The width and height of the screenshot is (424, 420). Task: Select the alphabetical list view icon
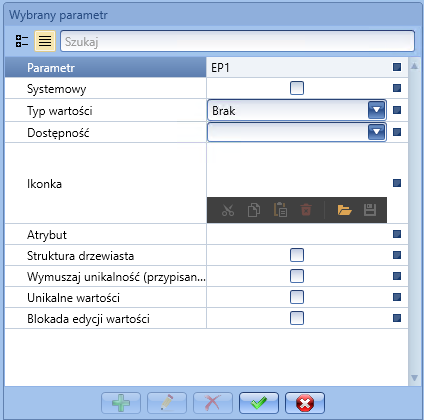tap(45, 41)
